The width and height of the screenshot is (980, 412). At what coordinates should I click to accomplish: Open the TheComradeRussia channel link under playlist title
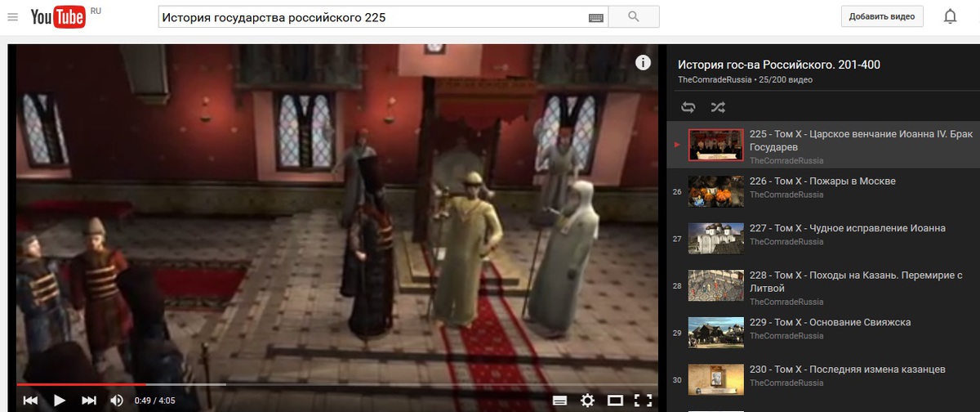[715, 80]
